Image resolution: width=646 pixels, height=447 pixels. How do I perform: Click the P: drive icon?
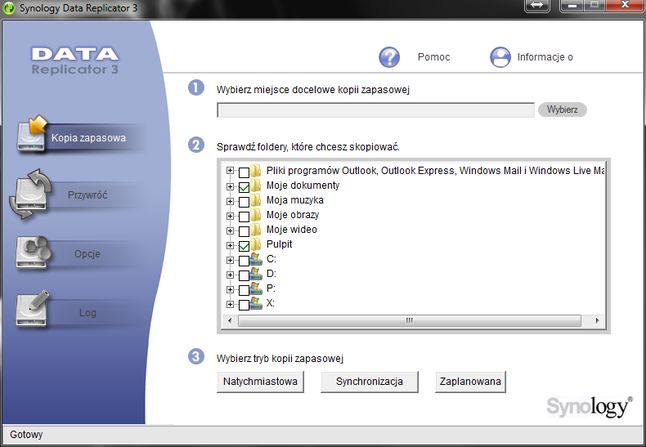(x=256, y=289)
